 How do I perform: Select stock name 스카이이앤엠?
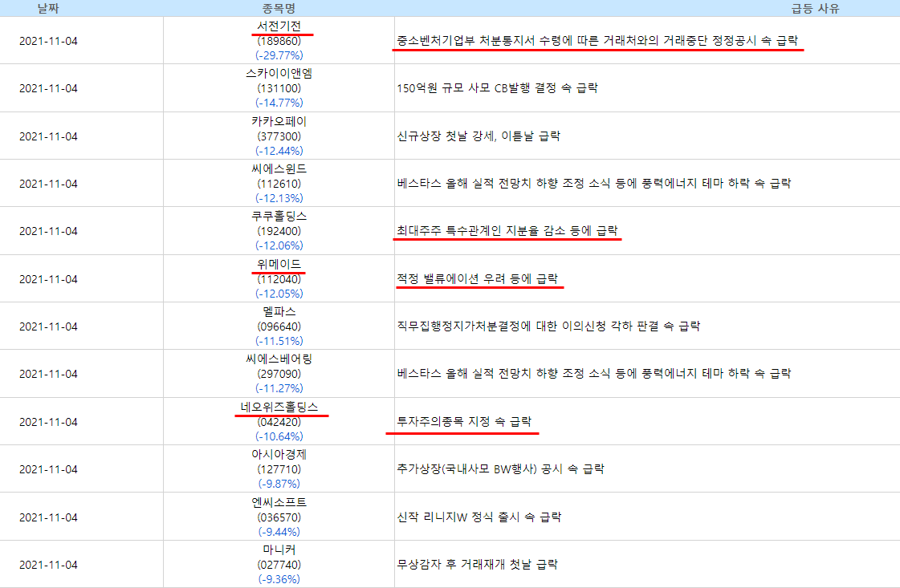point(279,74)
